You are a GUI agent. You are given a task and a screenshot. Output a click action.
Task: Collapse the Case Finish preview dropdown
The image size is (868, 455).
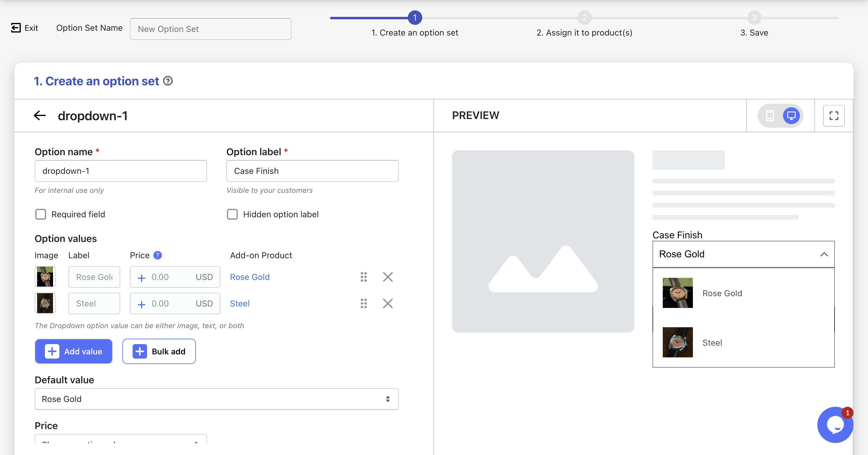pyautogui.click(x=824, y=254)
